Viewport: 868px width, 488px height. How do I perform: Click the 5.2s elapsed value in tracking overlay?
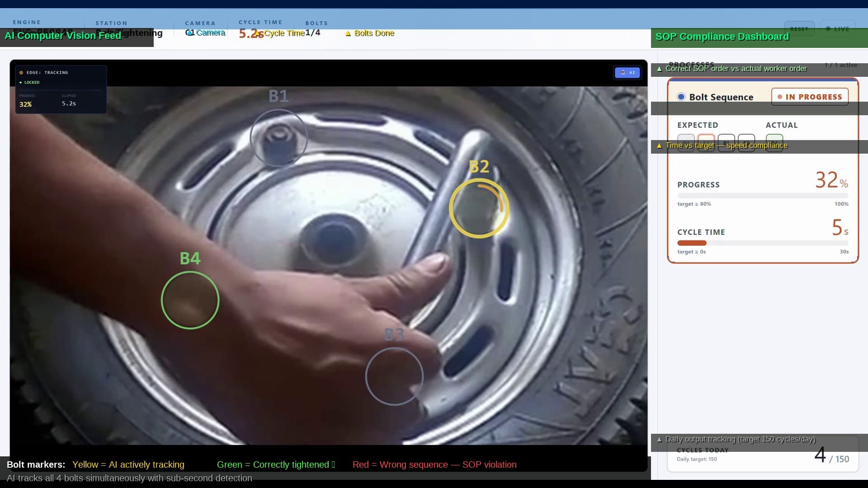click(x=69, y=103)
